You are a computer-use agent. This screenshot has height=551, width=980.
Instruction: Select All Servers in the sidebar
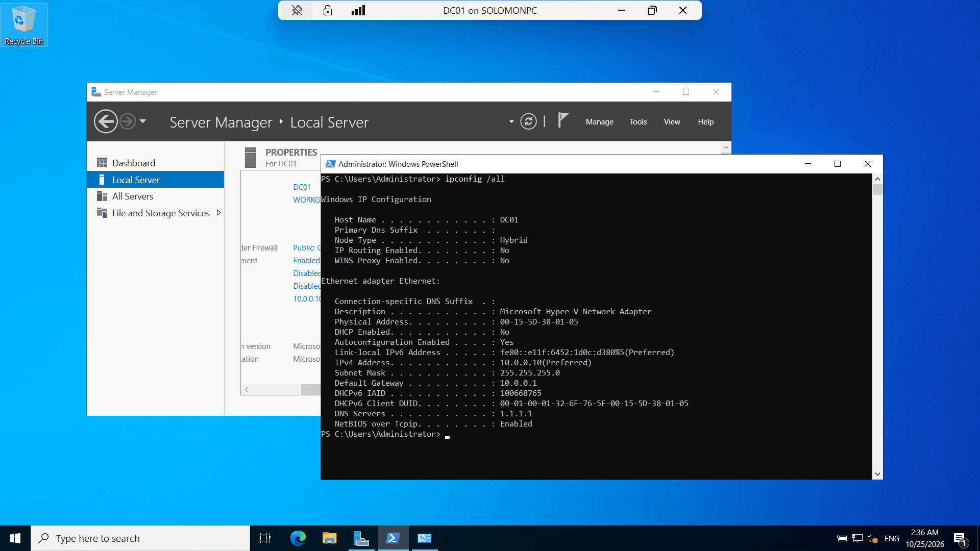155,196
